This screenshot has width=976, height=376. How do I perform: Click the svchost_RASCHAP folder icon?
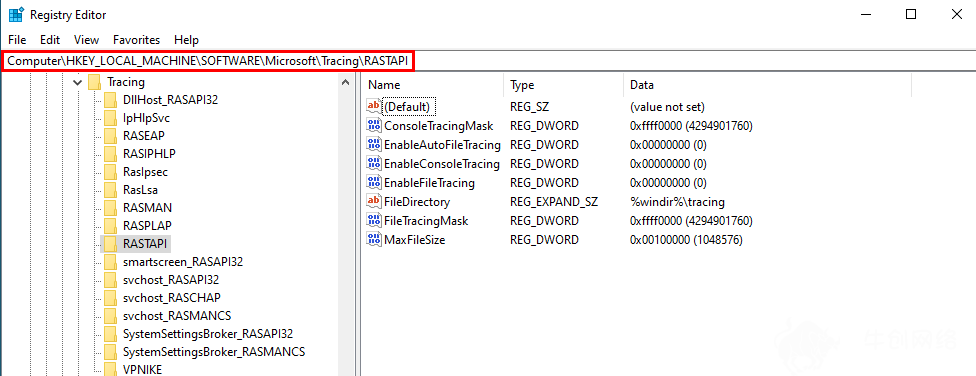click(x=110, y=298)
